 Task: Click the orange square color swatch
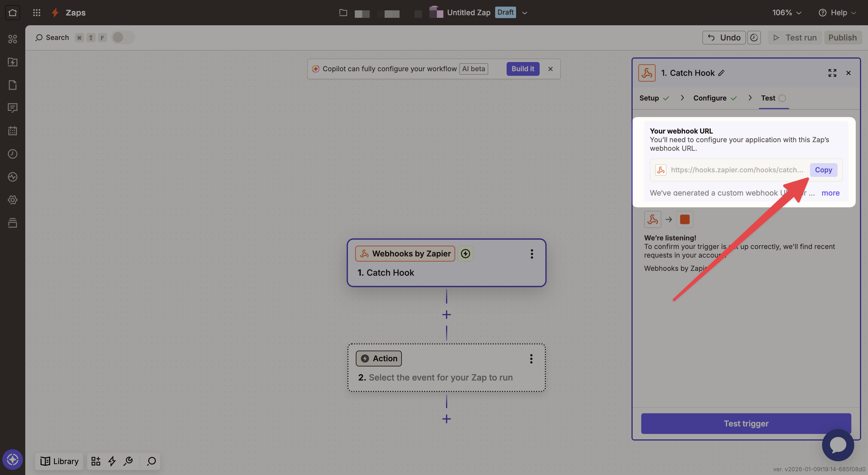point(684,219)
